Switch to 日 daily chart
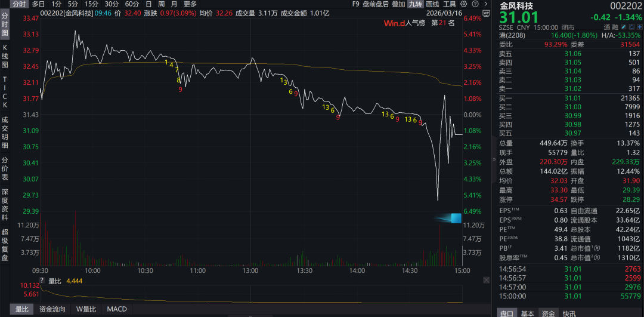The image size is (644, 317). (148, 4)
